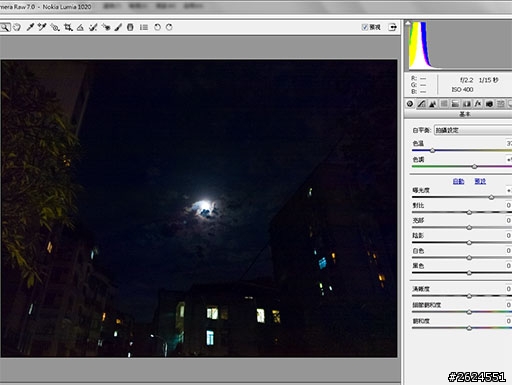Rotate image 90° clockwise
The image size is (512, 385).
(169, 27)
